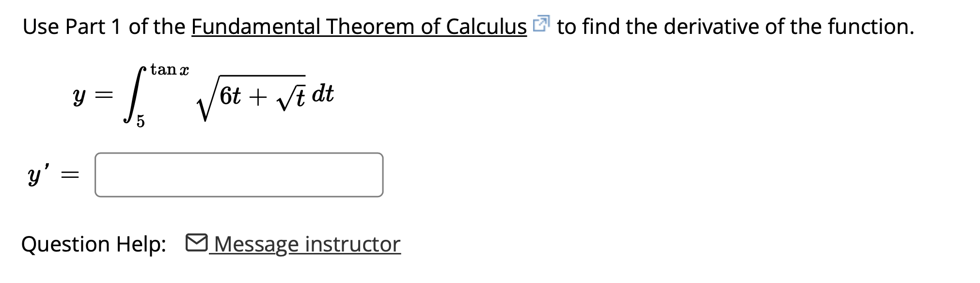Place cursor in the derivative answer box
This screenshot has height=283, width=980.
239,175
